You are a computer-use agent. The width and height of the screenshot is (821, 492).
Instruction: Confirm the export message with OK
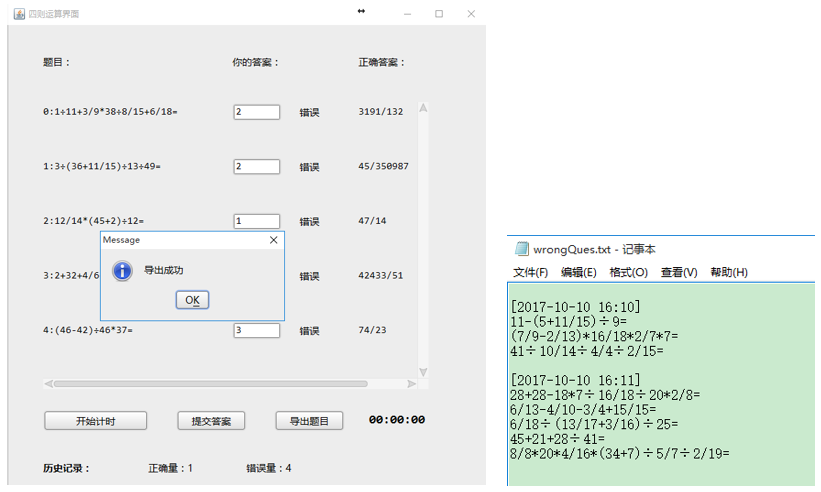pyautogui.click(x=192, y=300)
